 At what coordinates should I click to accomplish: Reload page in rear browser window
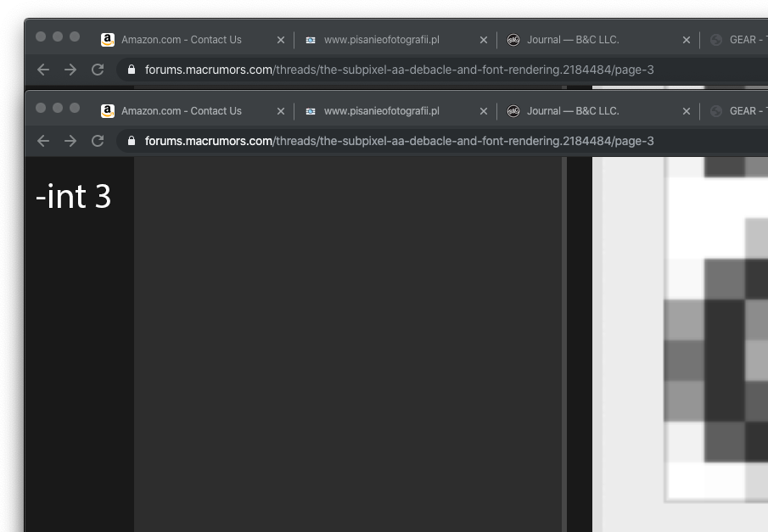point(98,70)
